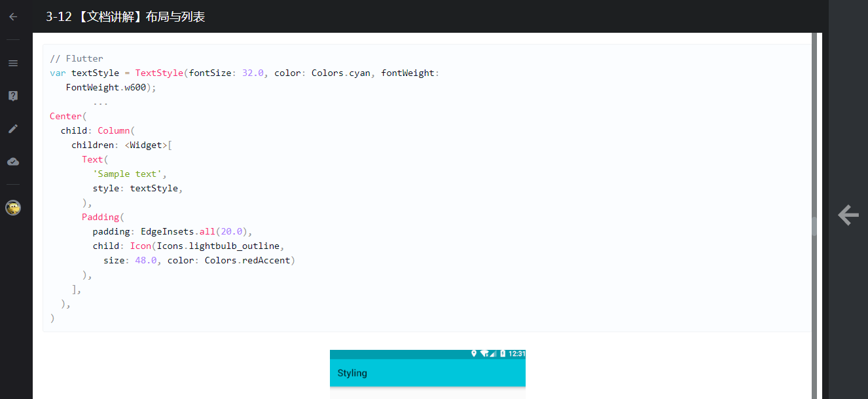Click the cyan Styling app bar preview image
The height and width of the screenshot is (399, 868).
(427, 373)
